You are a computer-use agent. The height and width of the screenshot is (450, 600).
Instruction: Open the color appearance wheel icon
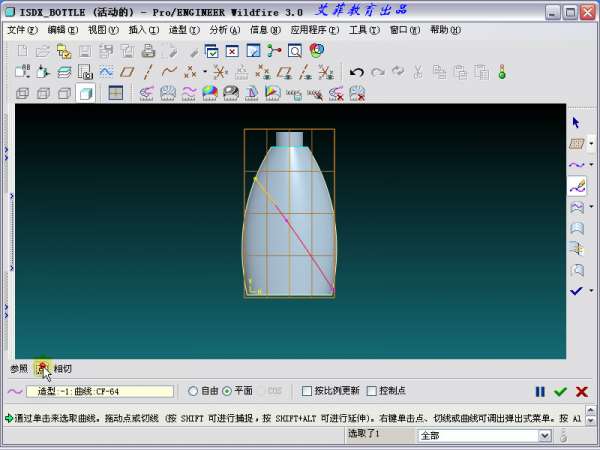tap(316, 50)
